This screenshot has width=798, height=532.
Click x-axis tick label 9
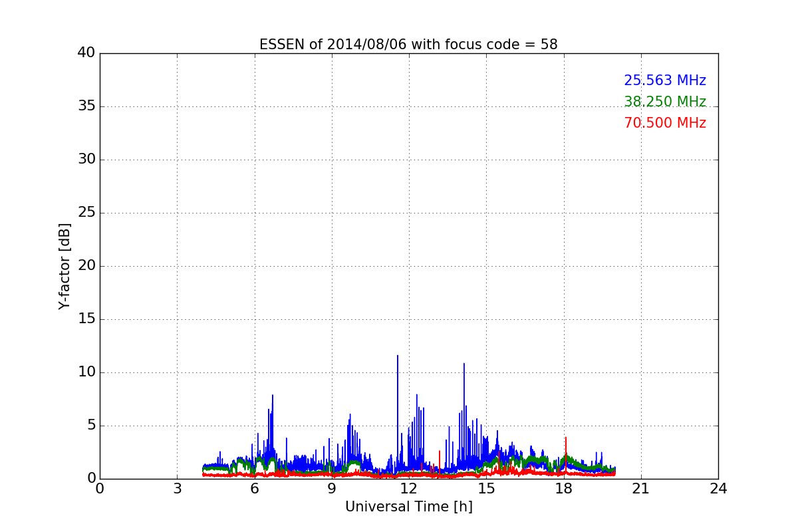[332, 489]
